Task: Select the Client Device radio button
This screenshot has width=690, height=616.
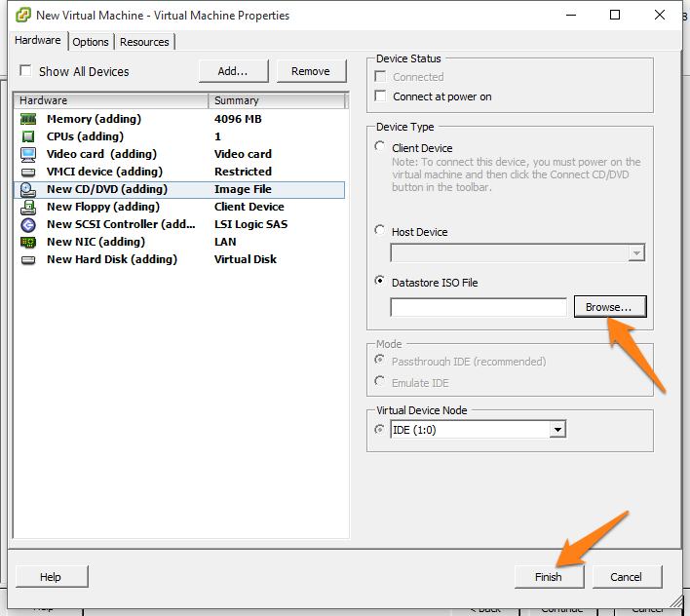Action: (380, 147)
